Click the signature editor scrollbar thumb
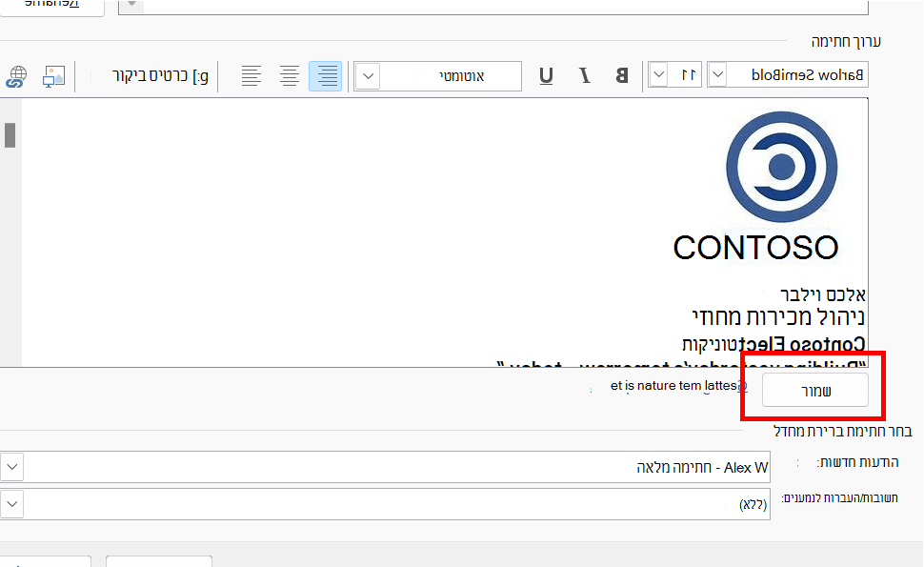The width and height of the screenshot is (924, 567). (10, 135)
